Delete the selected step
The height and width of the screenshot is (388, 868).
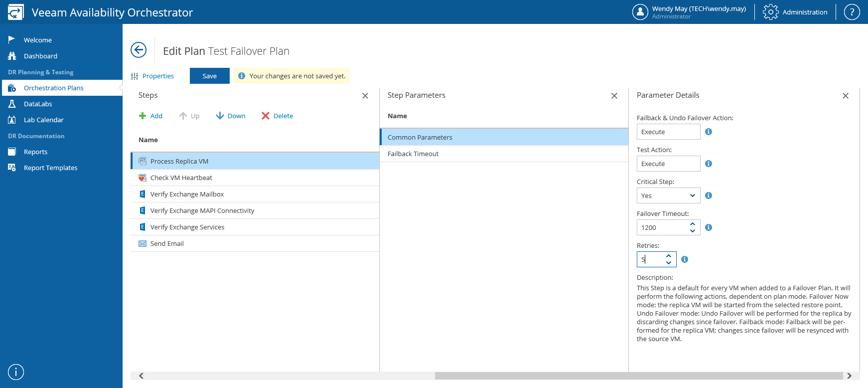click(278, 116)
